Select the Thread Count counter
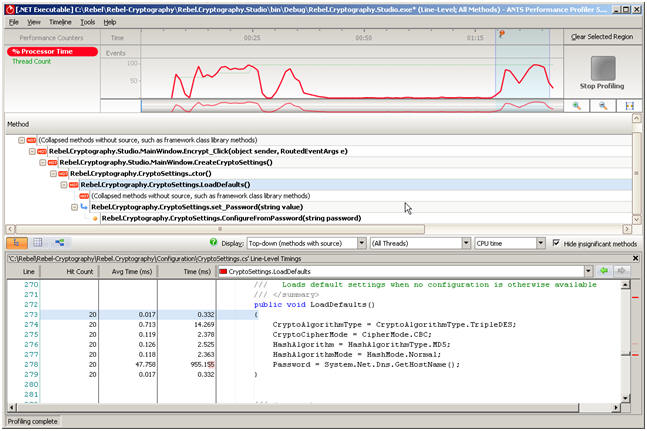 [x=31, y=61]
